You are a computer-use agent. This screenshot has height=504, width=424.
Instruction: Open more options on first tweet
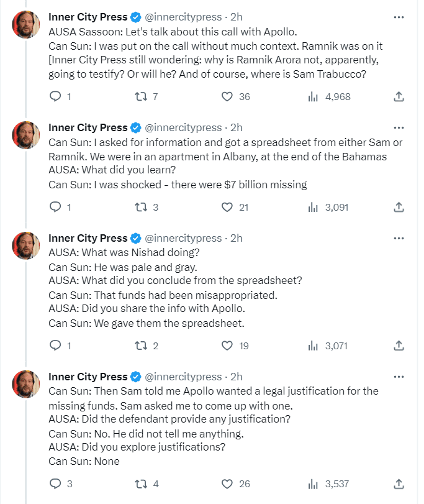click(399, 16)
